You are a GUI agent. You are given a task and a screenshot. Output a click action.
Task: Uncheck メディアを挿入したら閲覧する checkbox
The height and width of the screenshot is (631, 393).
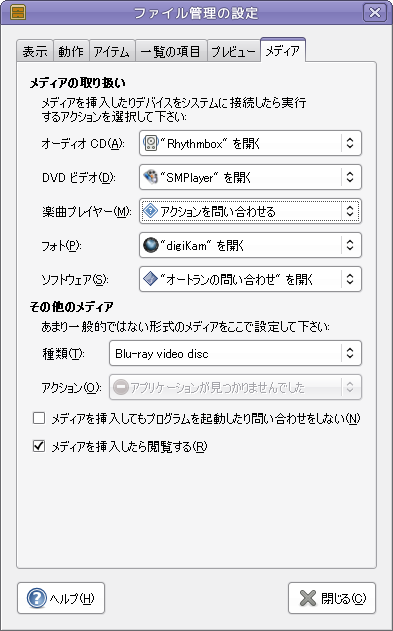(x=39, y=446)
